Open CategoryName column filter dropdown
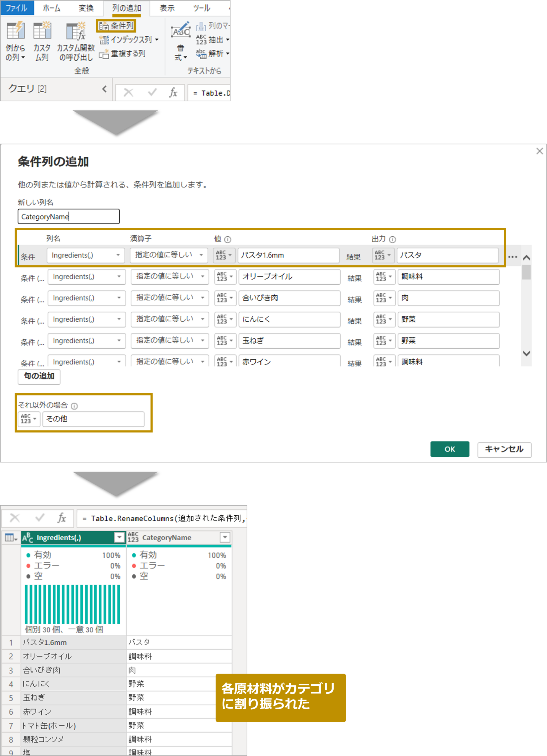 click(225, 537)
